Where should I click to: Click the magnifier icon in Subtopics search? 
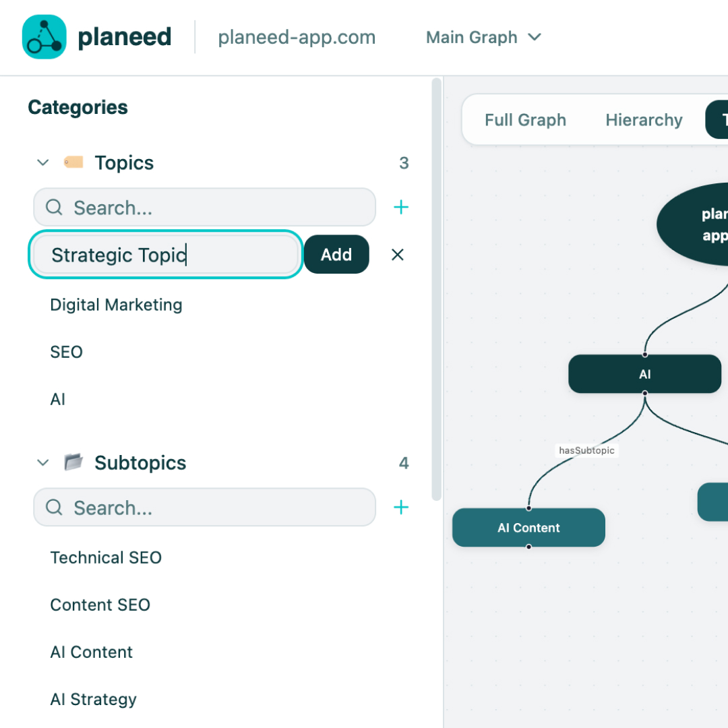coord(55,508)
